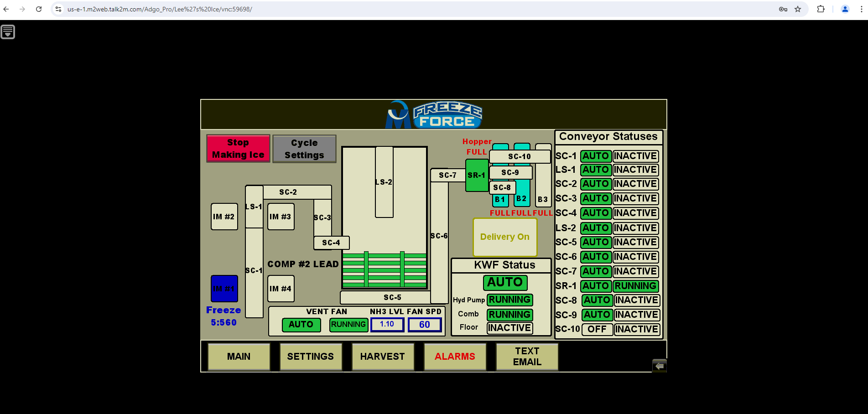Reload the page in the browser
This screenshot has height=414, width=868.
39,9
